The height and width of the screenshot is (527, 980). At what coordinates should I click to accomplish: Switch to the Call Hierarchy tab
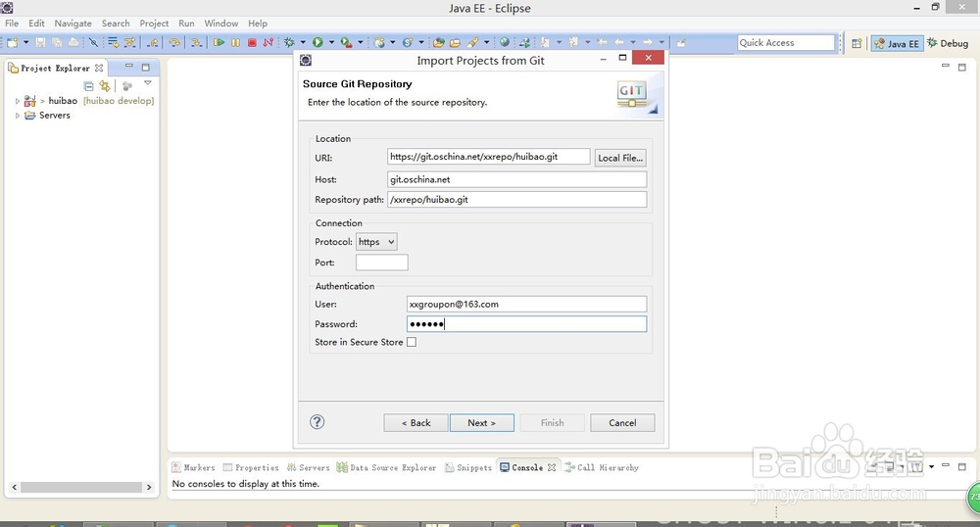click(602, 467)
